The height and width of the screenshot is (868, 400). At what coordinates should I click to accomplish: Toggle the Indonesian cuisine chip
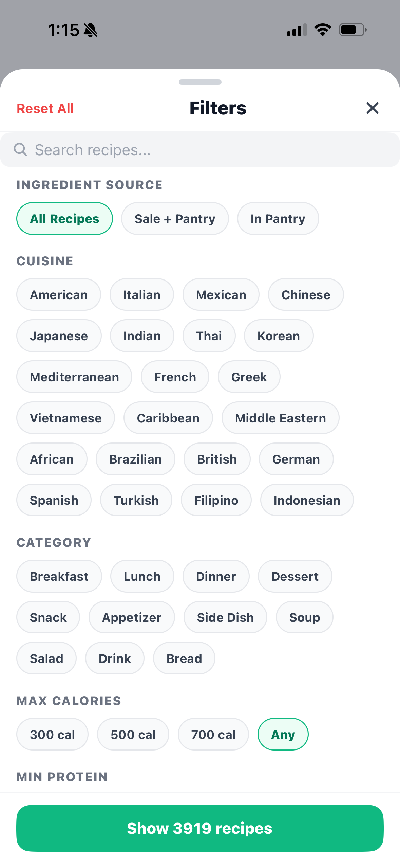pos(307,500)
